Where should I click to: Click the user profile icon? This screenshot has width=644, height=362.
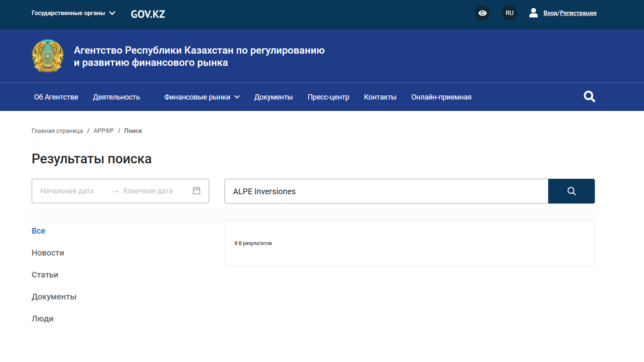coord(534,13)
